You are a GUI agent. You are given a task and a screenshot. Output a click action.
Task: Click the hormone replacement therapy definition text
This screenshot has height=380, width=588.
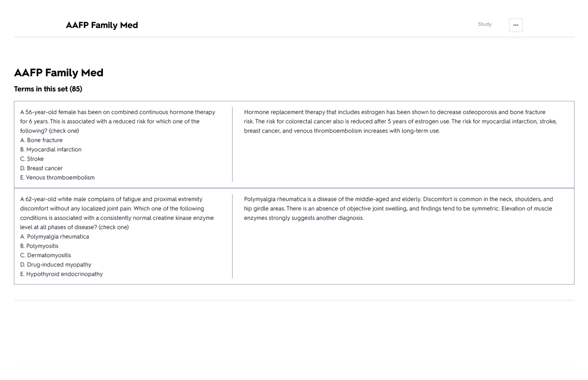click(x=399, y=121)
